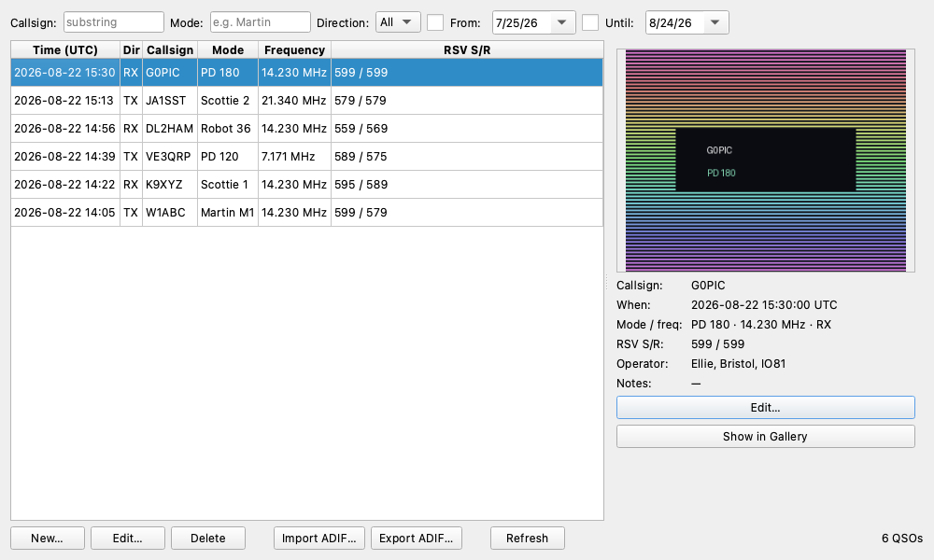Sort table by RSV S/R column header
The image size is (934, 560).
[x=467, y=50]
